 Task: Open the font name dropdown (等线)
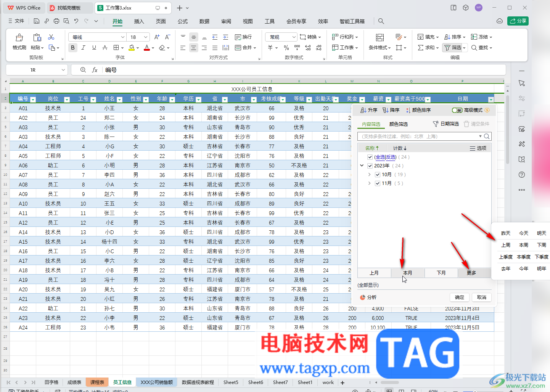point(123,37)
